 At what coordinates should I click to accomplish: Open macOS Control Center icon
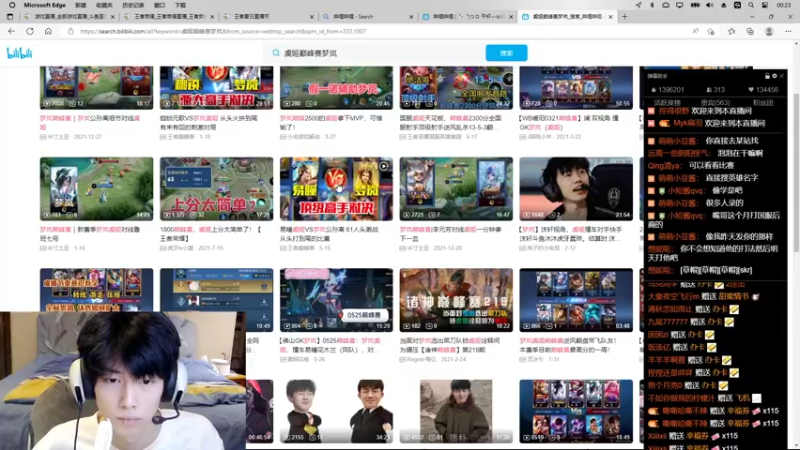pos(765,5)
